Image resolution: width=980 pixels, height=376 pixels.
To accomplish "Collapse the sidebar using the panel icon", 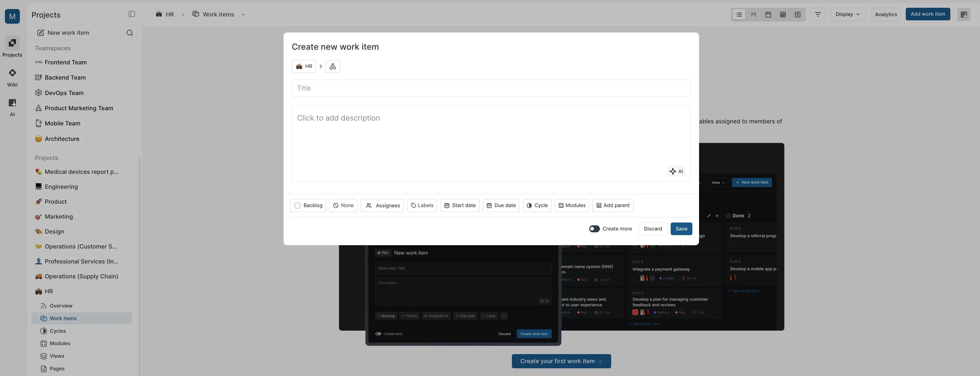I will click(132, 14).
